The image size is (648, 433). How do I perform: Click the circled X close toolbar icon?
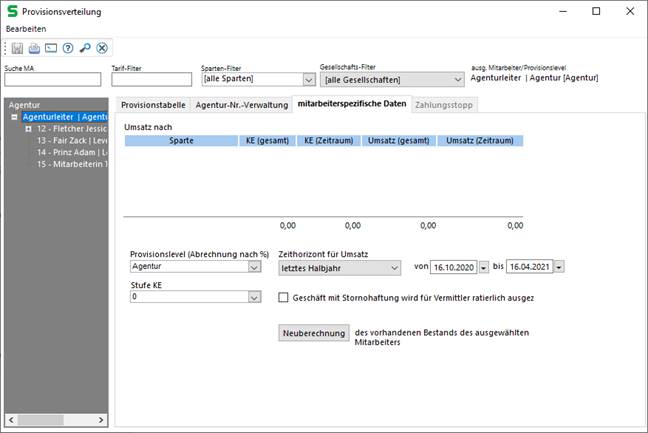pos(102,48)
